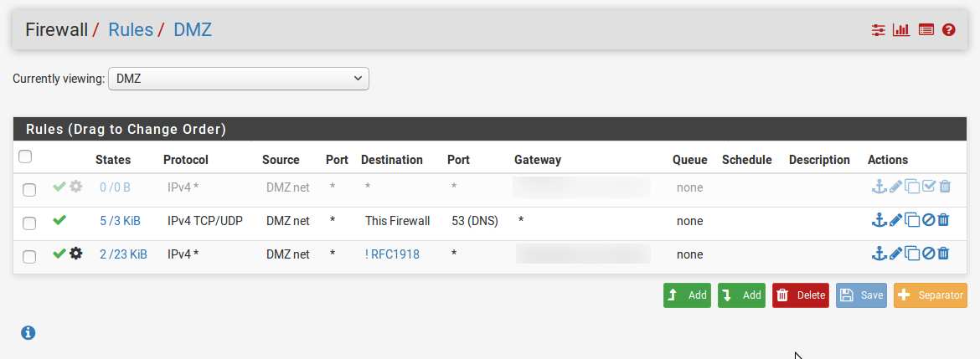Copy the DNS rule using copy icon

(912, 220)
